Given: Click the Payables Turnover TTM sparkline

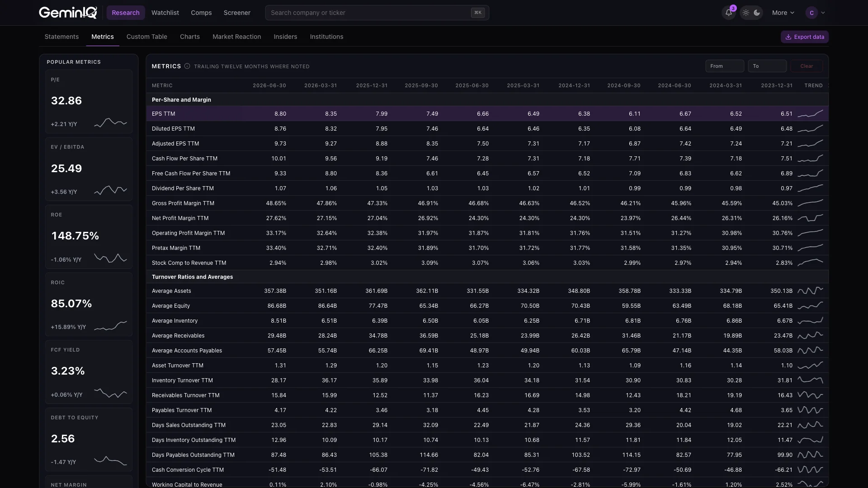Looking at the screenshot, I should (x=810, y=410).
